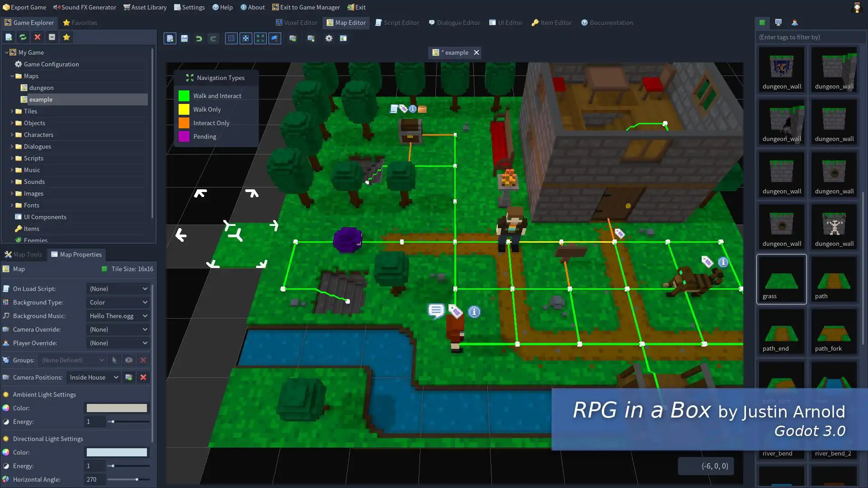The height and width of the screenshot is (488, 868).
Task: Select the Voxel Editor tool
Action: click(296, 23)
